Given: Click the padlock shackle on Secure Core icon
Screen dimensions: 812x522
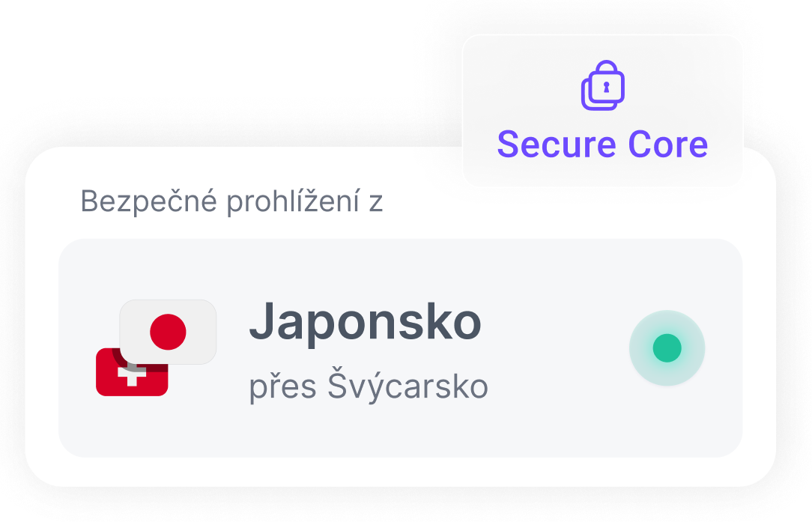Looking at the screenshot, I should (607, 67).
